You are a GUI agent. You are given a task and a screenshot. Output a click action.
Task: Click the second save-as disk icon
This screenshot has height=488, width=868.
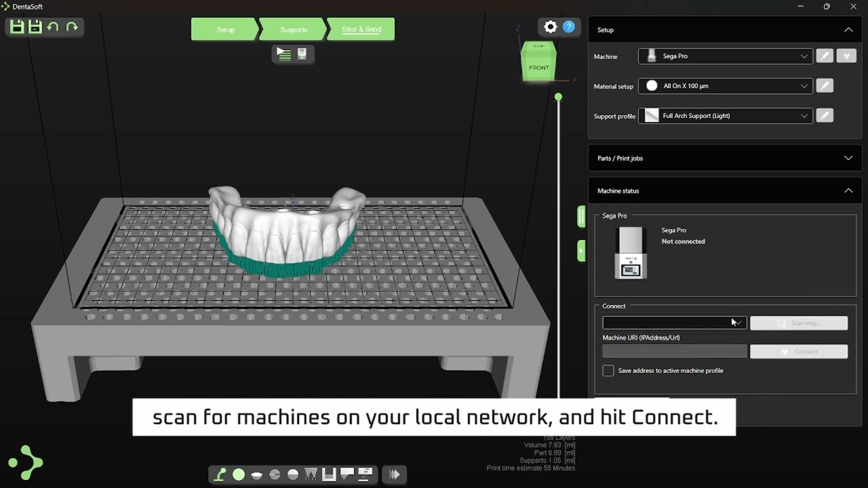pos(35,26)
